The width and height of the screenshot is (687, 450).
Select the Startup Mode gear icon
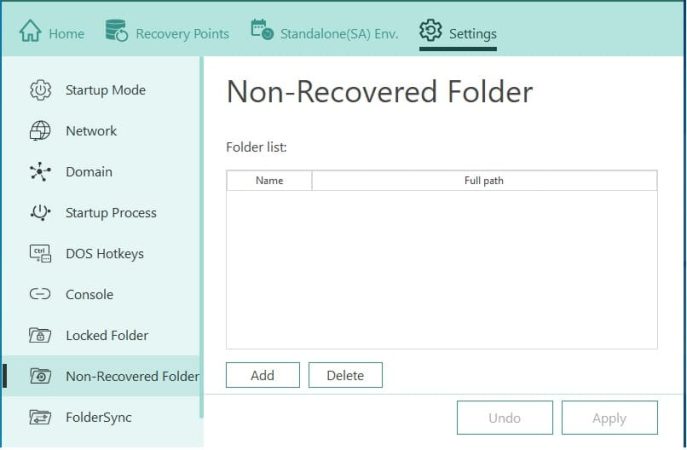click(x=40, y=90)
